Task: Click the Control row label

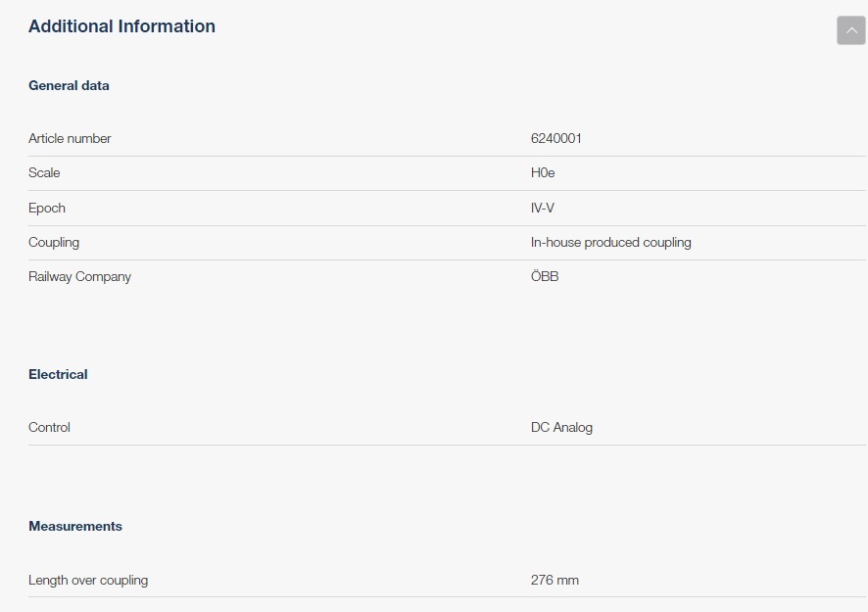Action: coord(49,428)
